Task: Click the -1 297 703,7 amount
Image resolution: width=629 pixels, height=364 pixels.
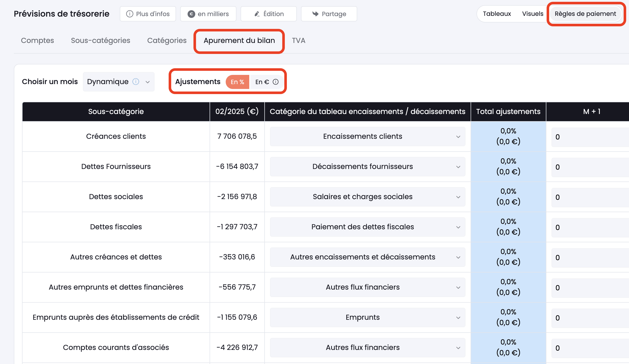Action: tap(237, 227)
